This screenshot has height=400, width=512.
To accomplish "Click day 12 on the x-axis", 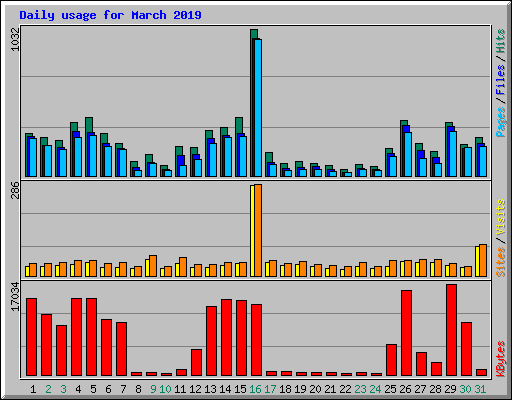I will point(195,389).
